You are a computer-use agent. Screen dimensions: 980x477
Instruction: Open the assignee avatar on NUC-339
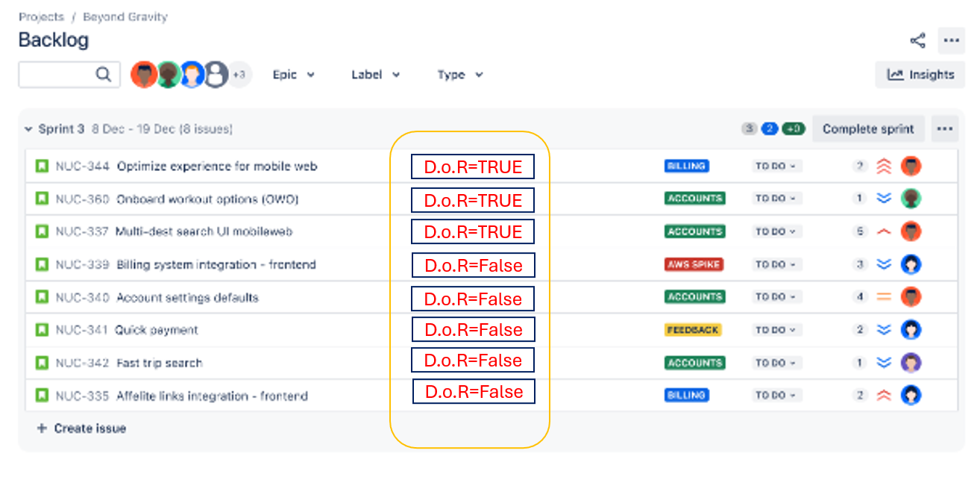[x=911, y=264]
